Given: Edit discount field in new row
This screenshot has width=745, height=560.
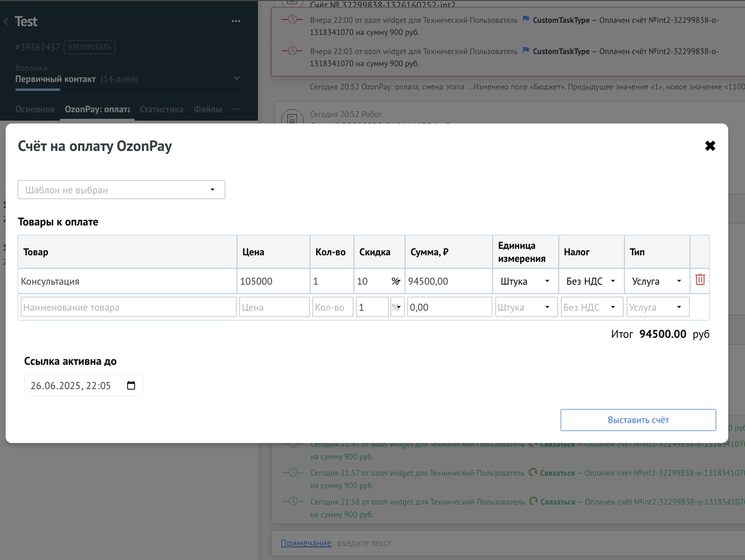Looking at the screenshot, I should (372, 307).
